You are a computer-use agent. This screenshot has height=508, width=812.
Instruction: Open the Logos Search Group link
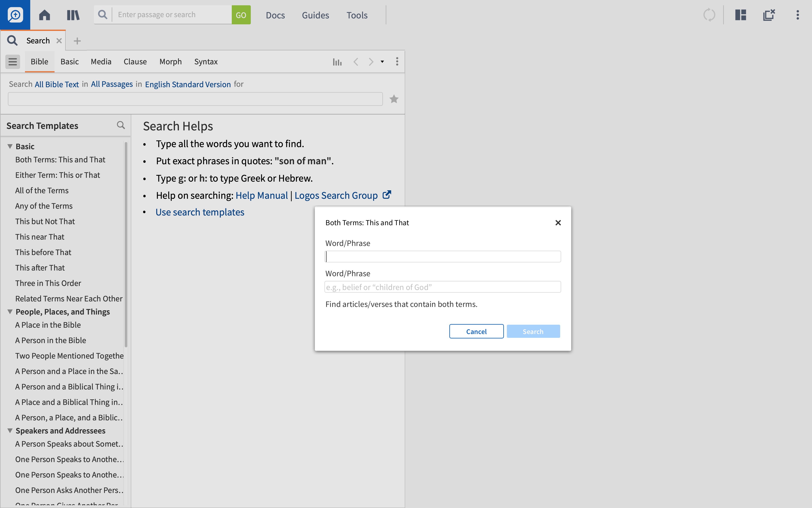click(x=336, y=195)
